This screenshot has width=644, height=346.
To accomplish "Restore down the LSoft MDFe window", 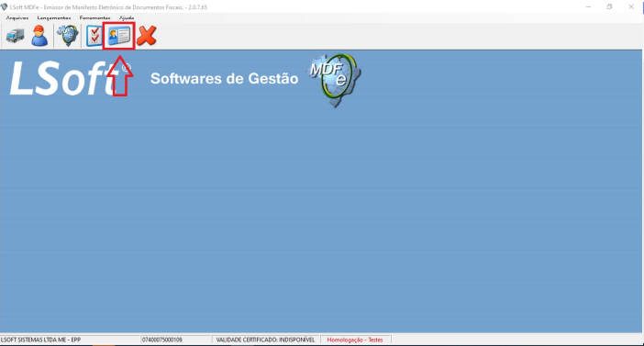I will 609,7.
